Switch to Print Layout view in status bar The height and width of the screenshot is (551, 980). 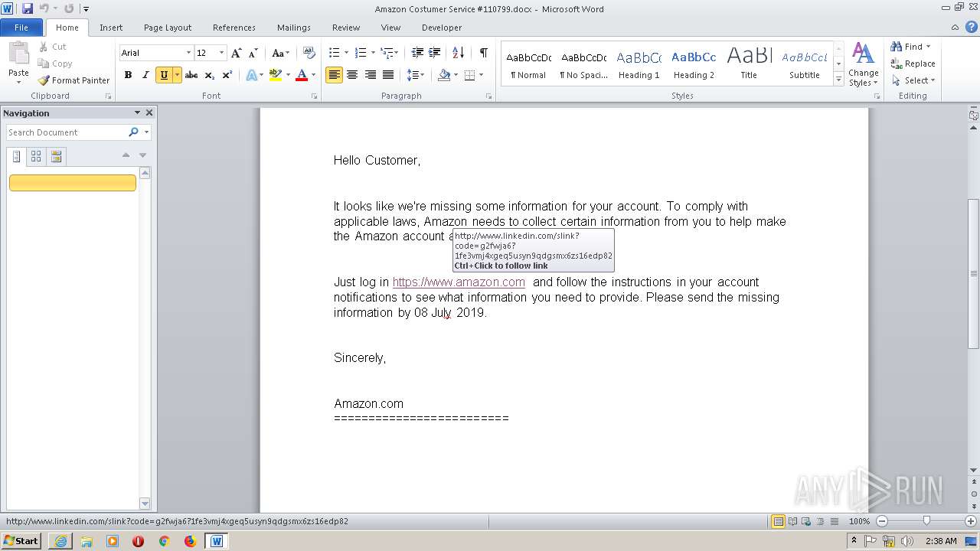click(779, 521)
